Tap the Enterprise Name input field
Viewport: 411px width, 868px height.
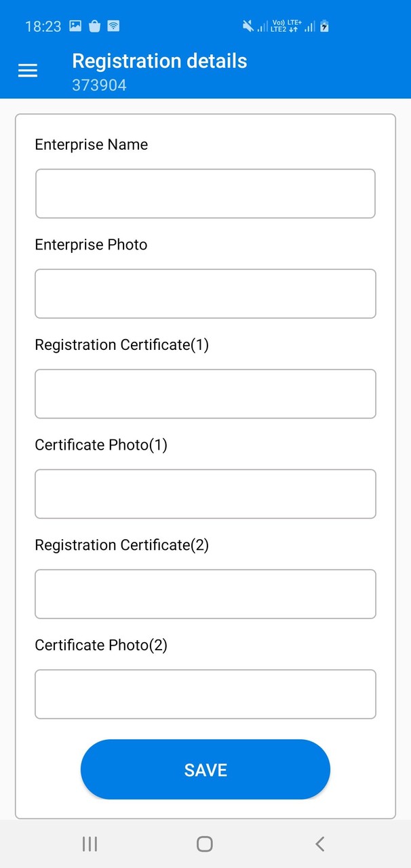pyautogui.click(x=206, y=193)
